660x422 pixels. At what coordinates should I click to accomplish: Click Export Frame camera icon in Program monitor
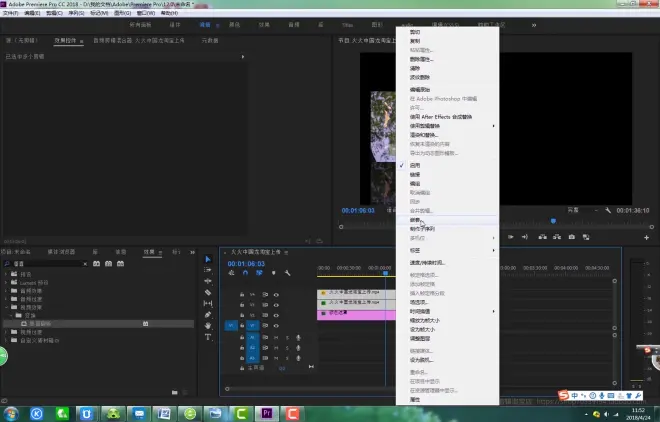coord(572,237)
